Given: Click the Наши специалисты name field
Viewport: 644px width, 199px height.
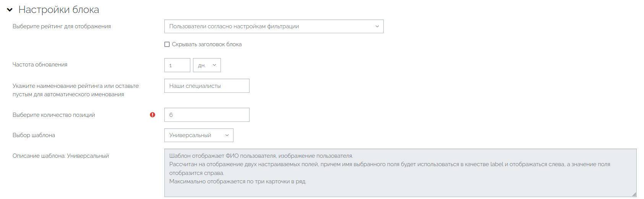Looking at the screenshot, I should tap(207, 86).
